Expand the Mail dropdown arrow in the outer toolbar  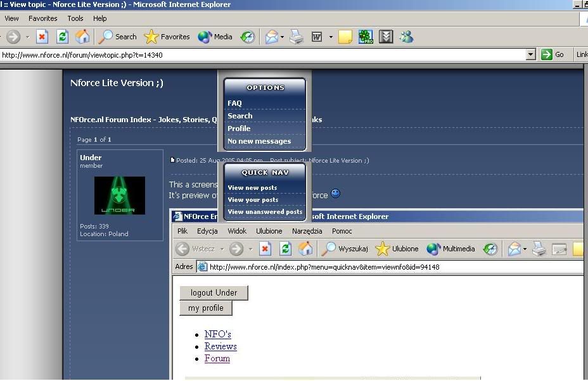283,37
